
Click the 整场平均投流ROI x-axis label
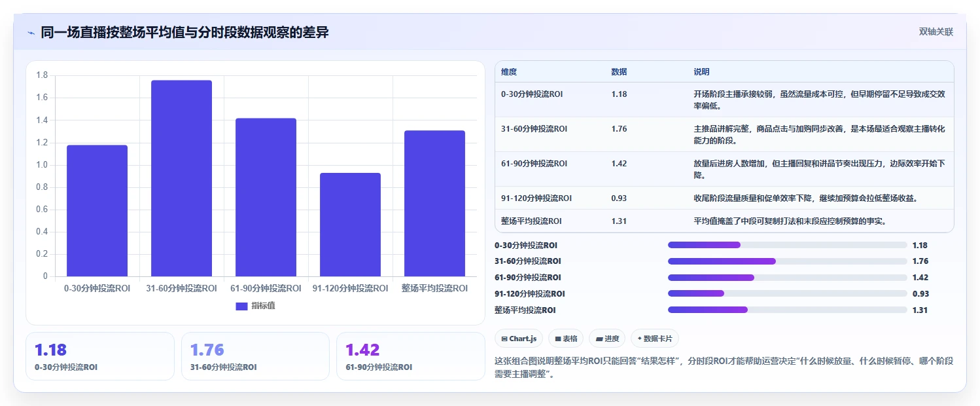click(x=434, y=288)
